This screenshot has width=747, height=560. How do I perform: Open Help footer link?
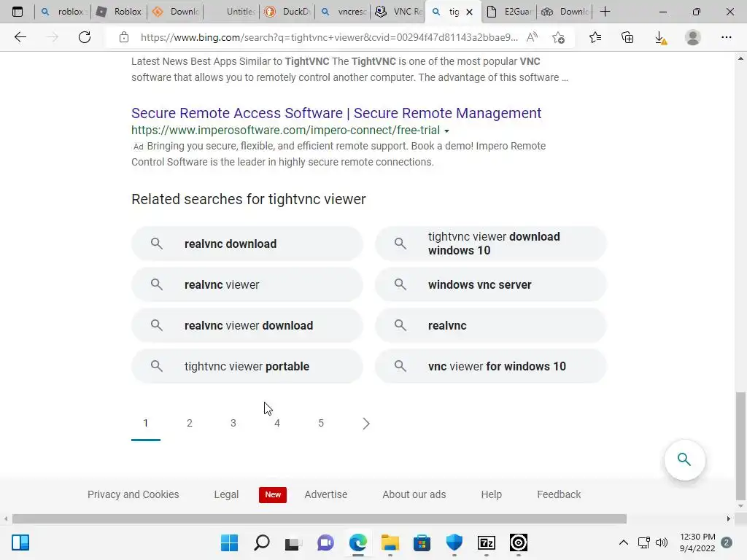pos(491,495)
